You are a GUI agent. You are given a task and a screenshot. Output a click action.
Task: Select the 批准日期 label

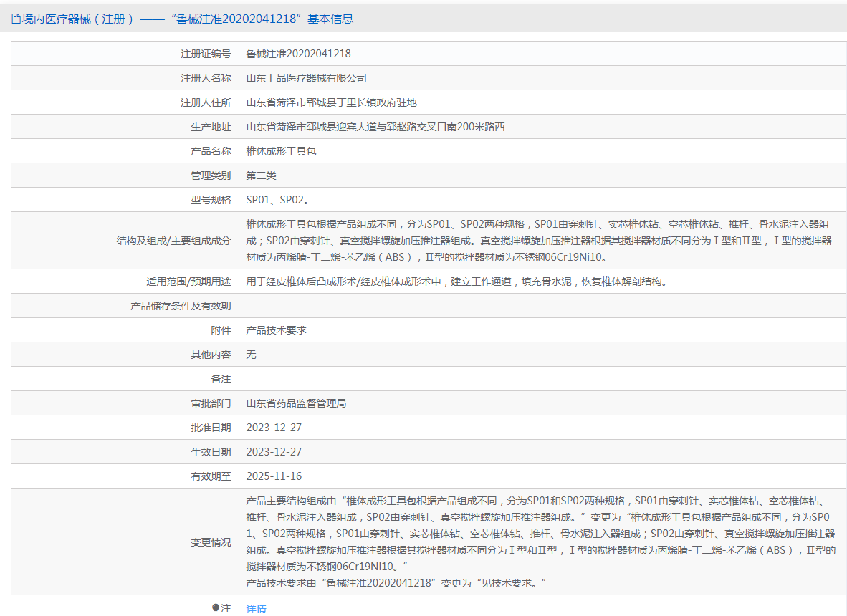pyautogui.click(x=211, y=428)
